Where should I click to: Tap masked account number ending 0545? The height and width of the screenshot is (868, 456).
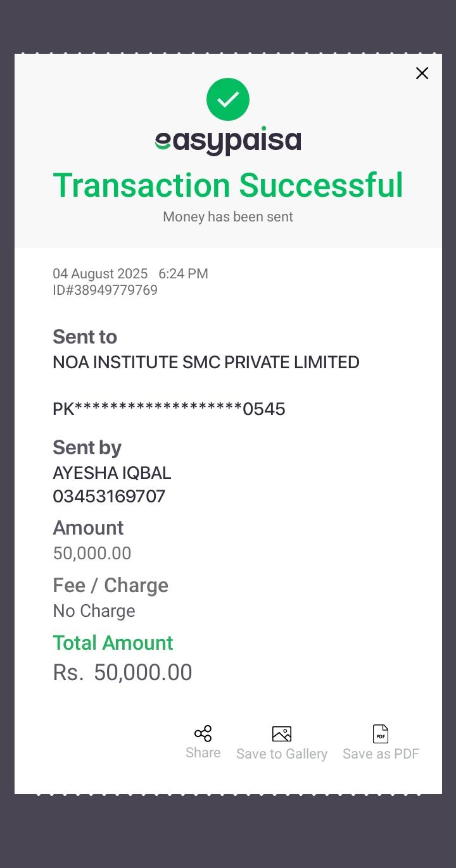(x=169, y=409)
